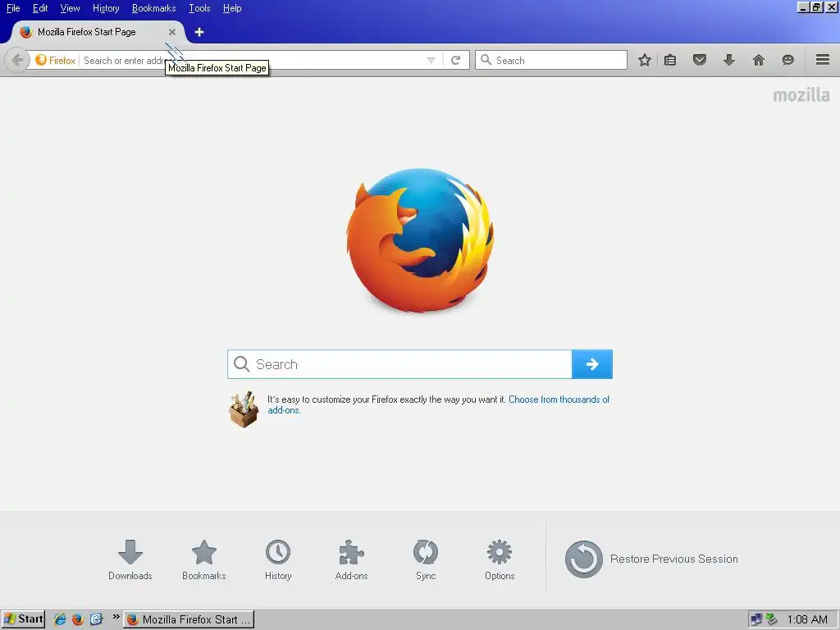This screenshot has height=630, width=840.
Task: Reload the current page
Action: pyautogui.click(x=455, y=60)
